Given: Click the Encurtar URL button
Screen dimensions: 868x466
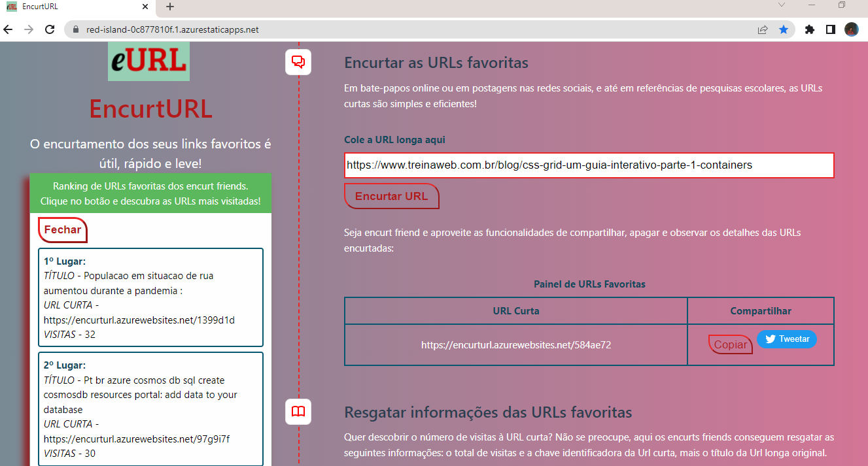Looking at the screenshot, I should tap(391, 196).
